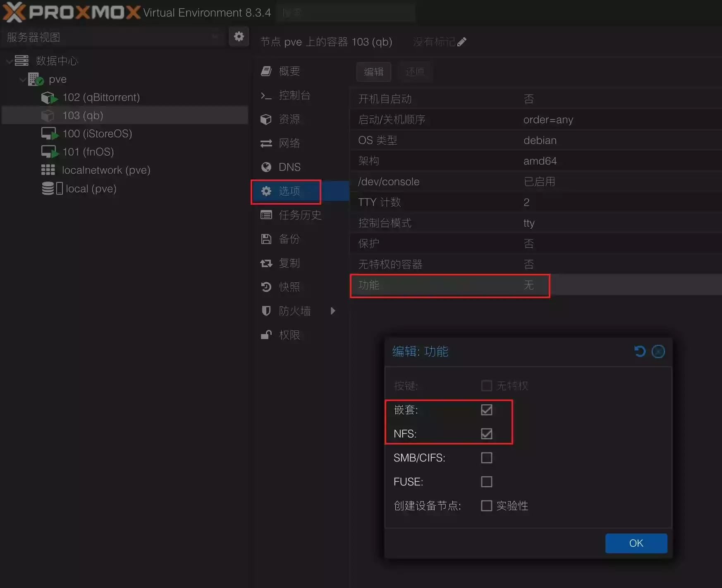The width and height of the screenshot is (722, 588).
Task: Click the 100 (iStoreOS) VM icon
Action: coord(49,134)
